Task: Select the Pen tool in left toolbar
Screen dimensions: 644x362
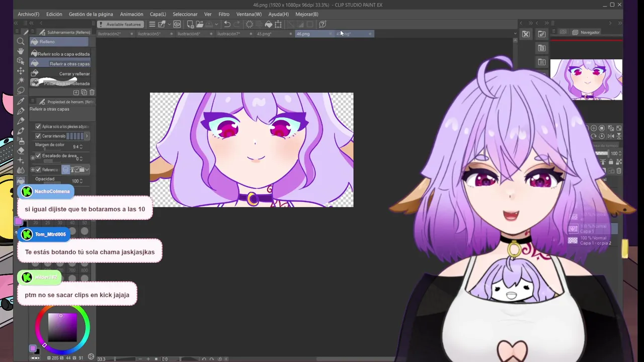Action: [x=21, y=111]
